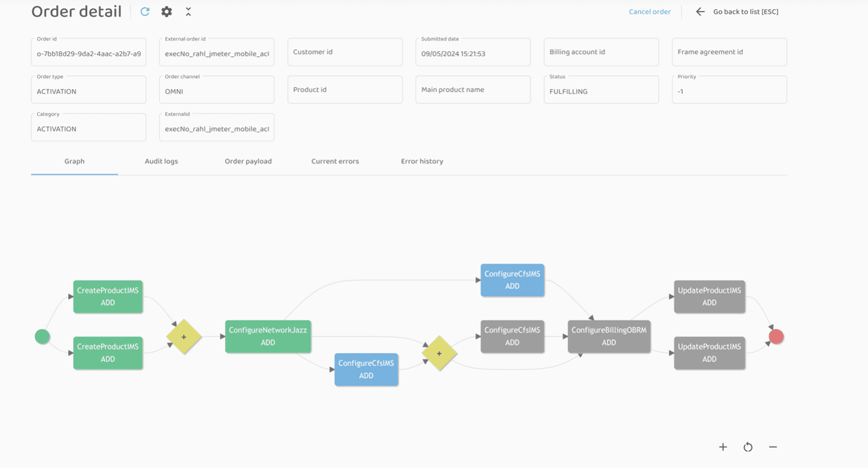This screenshot has width=868, height=469.
Task: View the Error history tab
Action: (x=422, y=161)
